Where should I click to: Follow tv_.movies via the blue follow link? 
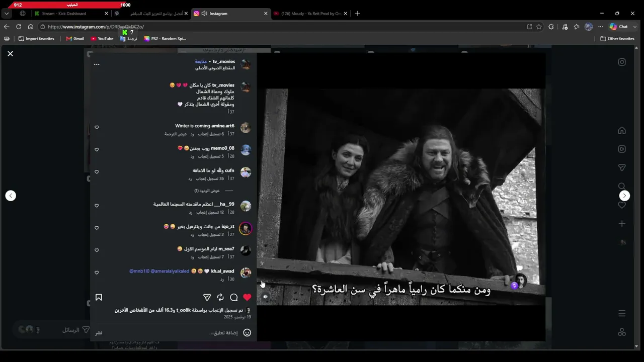coord(201,61)
